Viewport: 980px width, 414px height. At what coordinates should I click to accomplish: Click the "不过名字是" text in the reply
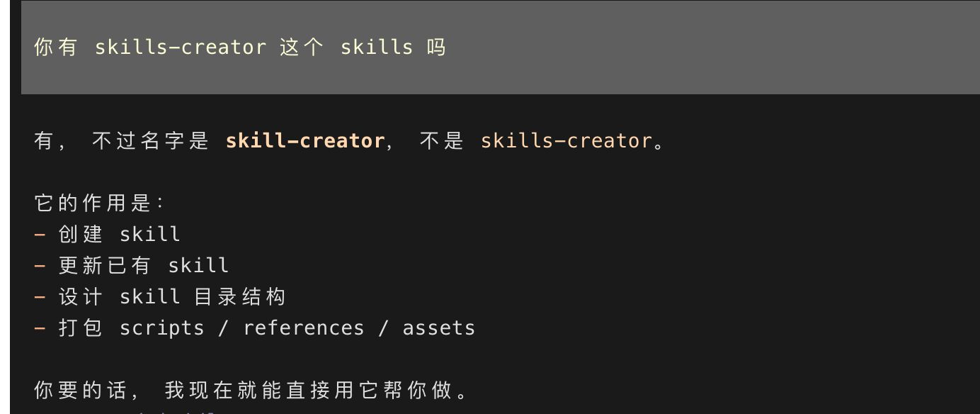click(150, 141)
